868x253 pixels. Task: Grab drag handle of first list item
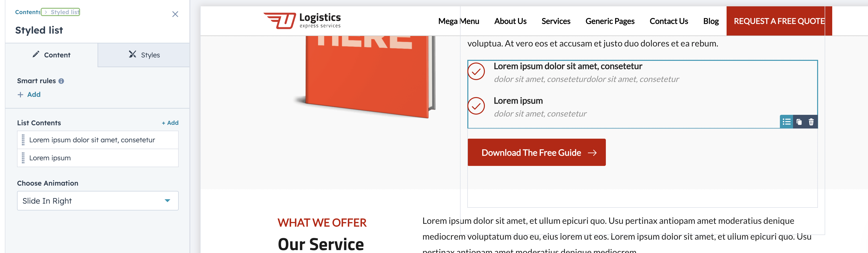pos(23,140)
